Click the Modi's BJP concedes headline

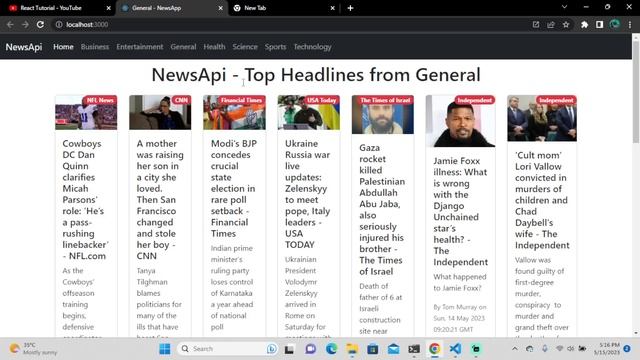[x=233, y=189]
